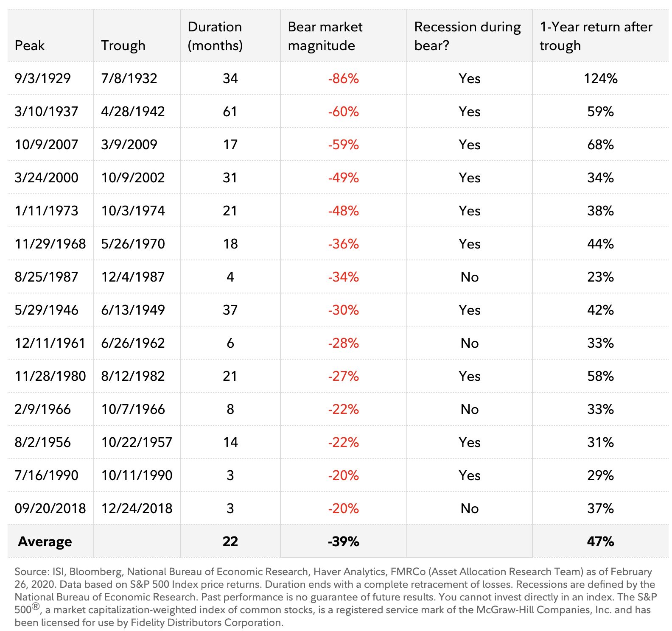Select the 10/9/2002 trough cell

[x=133, y=178]
